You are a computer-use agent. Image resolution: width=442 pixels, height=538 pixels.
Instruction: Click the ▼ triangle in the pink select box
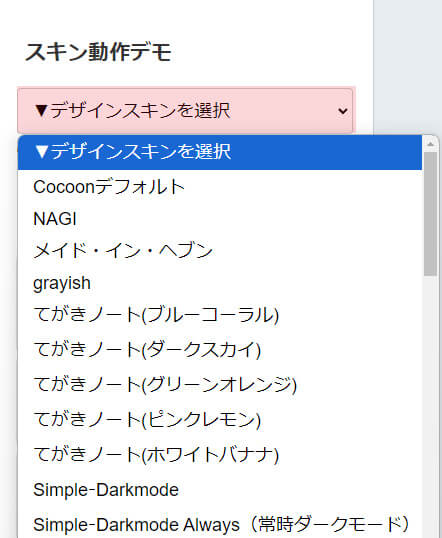41,111
